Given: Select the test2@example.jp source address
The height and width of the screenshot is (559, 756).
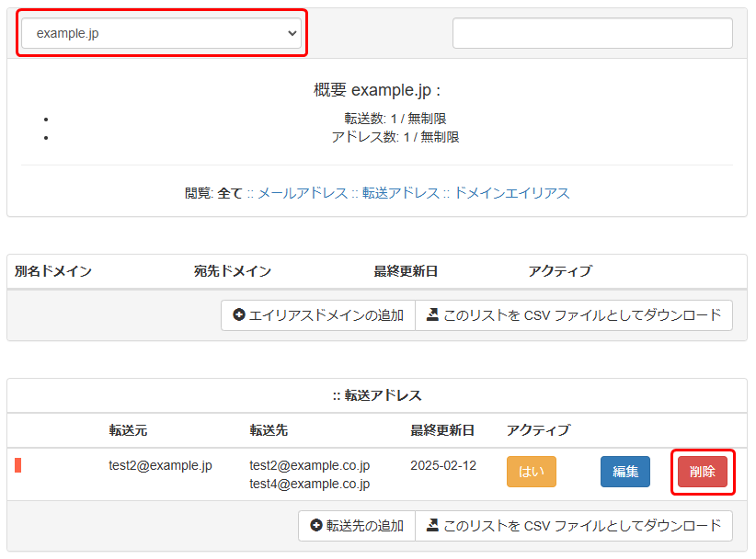Looking at the screenshot, I should [160, 465].
